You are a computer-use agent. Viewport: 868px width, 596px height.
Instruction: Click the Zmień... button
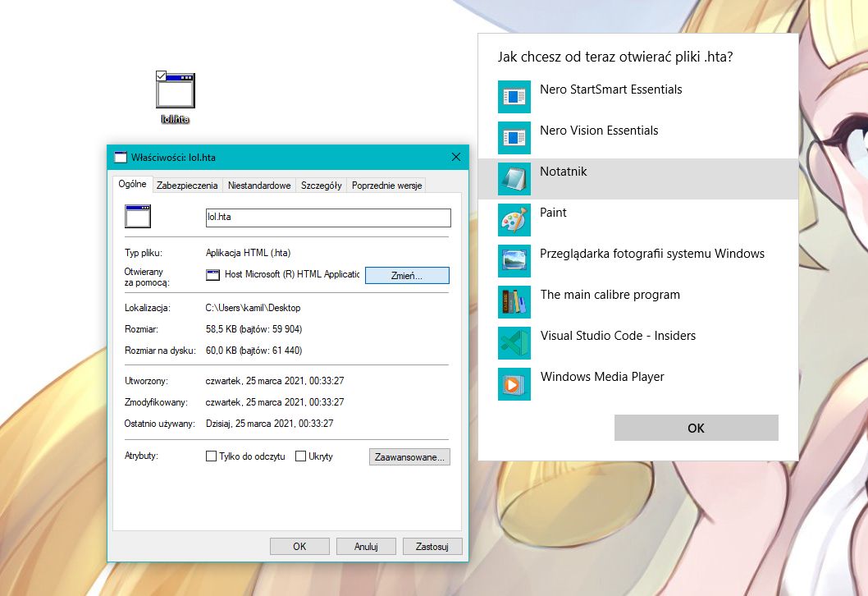coord(407,275)
